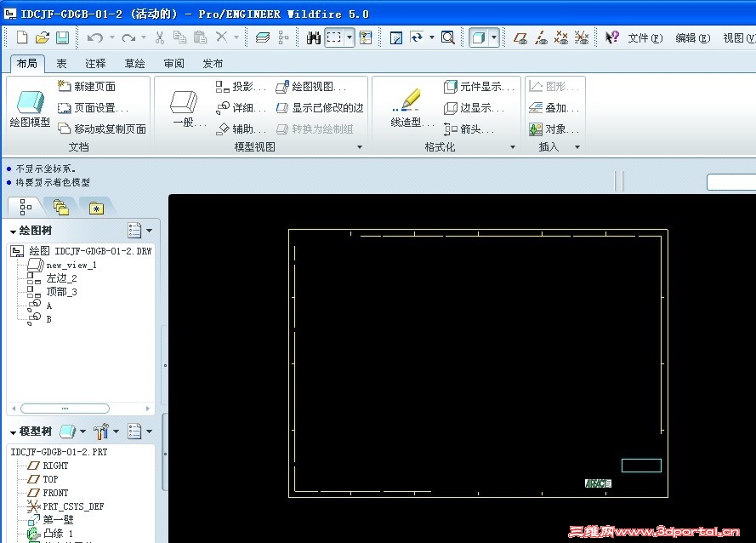Open a file with the folder icon
This screenshot has height=543, width=756.
tap(43, 37)
